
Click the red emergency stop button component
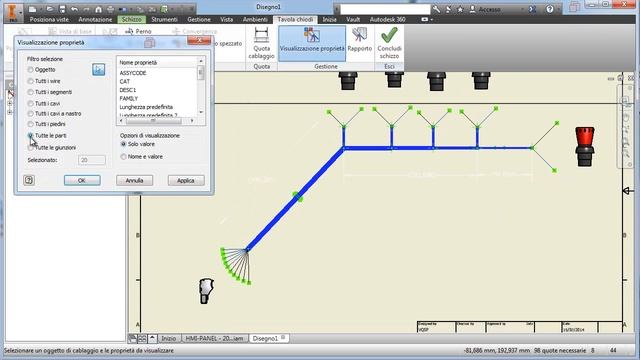pos(584,147)
